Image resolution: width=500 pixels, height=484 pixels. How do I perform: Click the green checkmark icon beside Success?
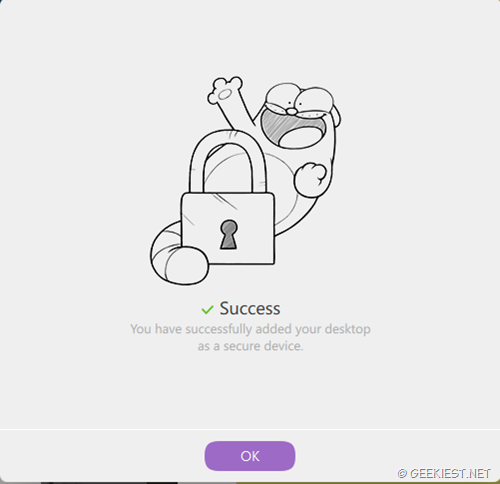tap(207, 310)
